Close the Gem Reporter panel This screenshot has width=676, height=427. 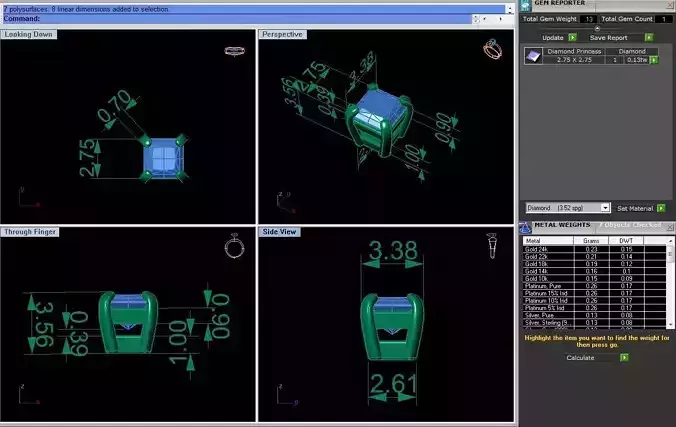(670, 4)
